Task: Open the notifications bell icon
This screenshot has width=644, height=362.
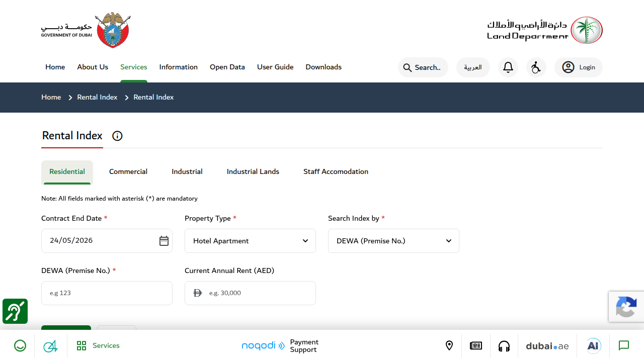Action: pos(508,67)
